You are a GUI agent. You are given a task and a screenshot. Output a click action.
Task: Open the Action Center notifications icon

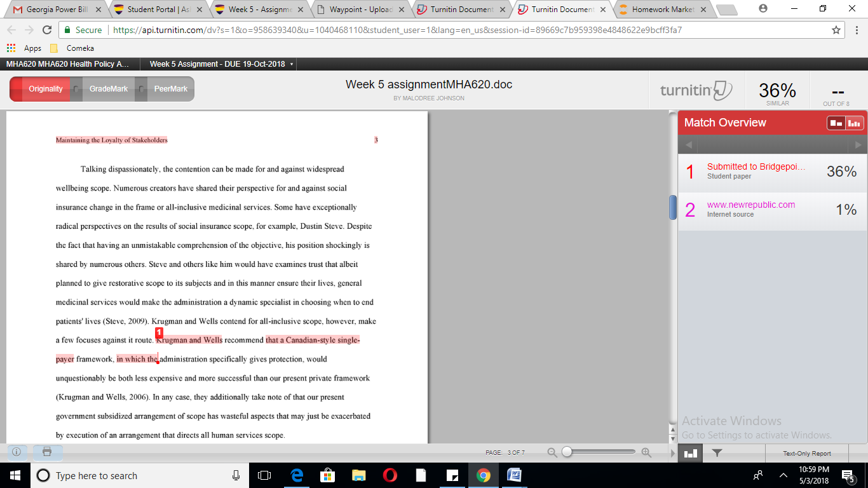[x=848, y=475]
